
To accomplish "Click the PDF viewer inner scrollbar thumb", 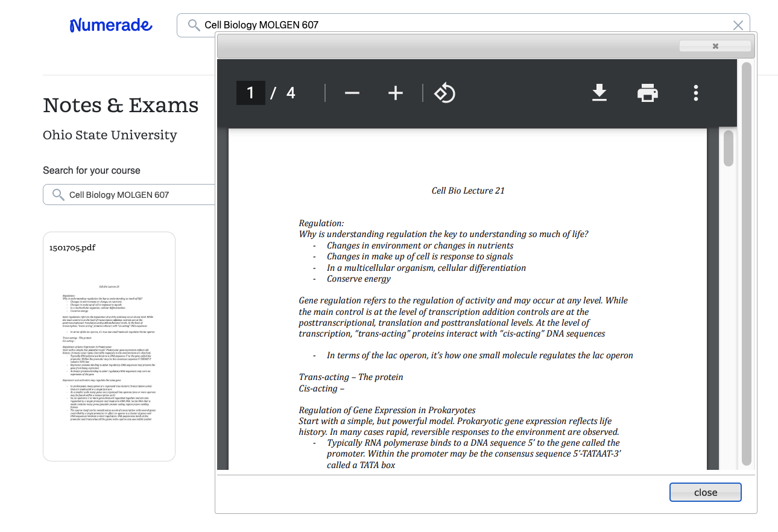I will [x=729, y=148].
